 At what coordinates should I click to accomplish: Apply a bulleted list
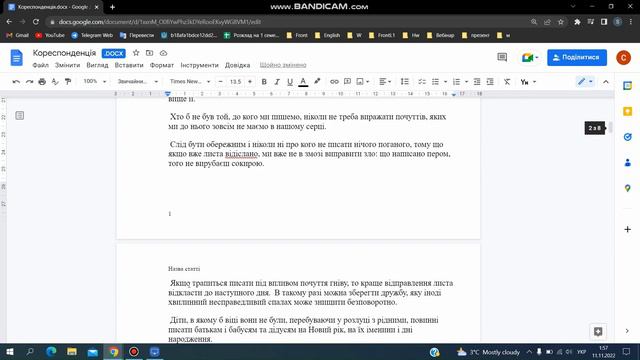[x=436, y=82]
